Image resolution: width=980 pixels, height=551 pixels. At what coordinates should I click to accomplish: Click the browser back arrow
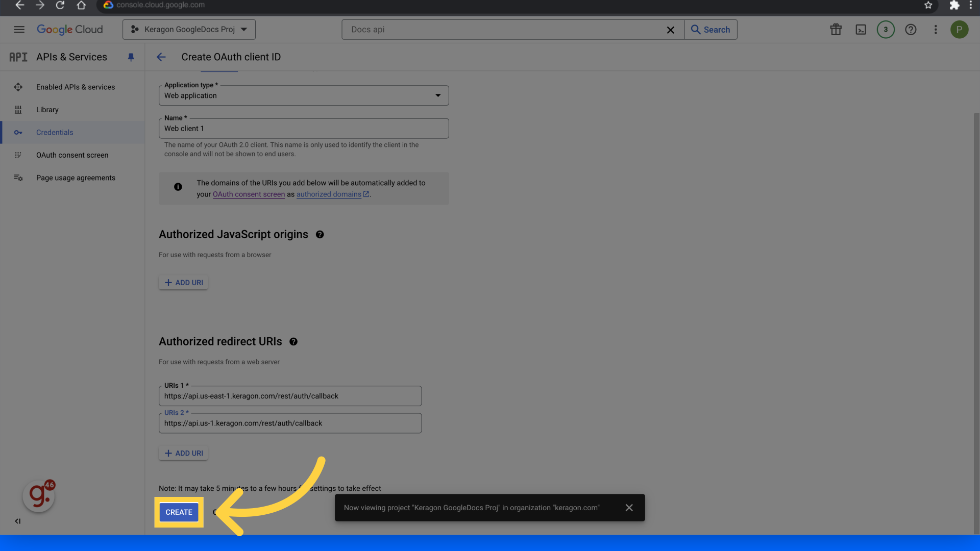(19, 5)
